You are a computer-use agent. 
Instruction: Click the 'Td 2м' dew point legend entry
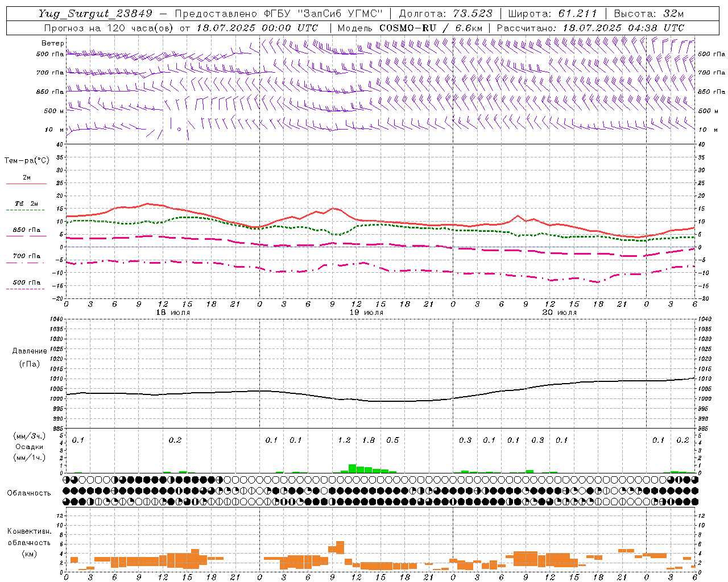coord(26,203)
